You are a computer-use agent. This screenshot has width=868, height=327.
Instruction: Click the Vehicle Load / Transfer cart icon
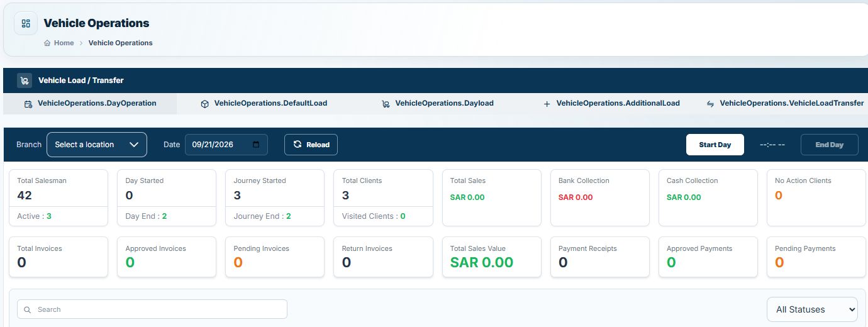coord(25,80)
